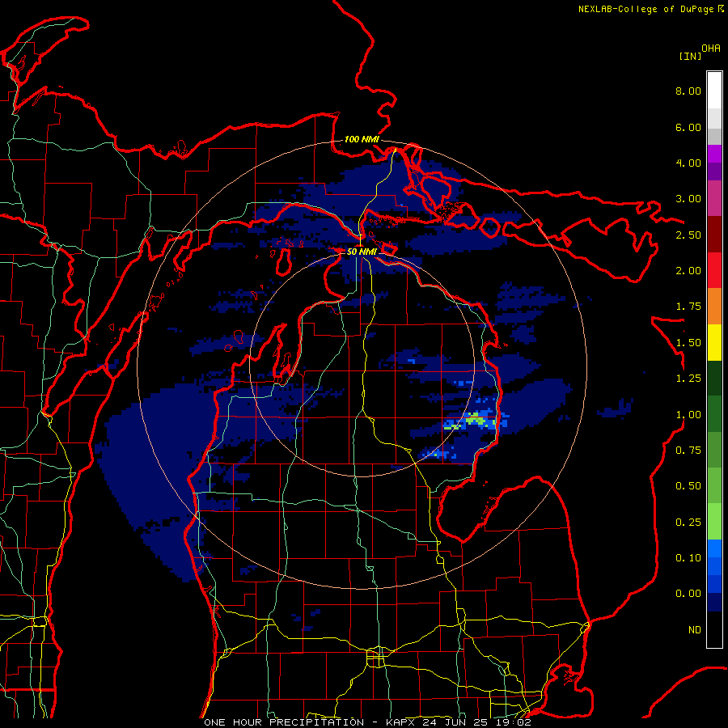Click the yellow legend swatch
Image resolution: width=728 pixels, height=728 pixels.
point(714,342)
